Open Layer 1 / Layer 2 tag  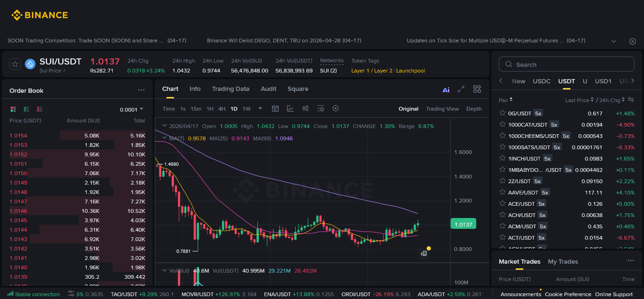[372, 71]
